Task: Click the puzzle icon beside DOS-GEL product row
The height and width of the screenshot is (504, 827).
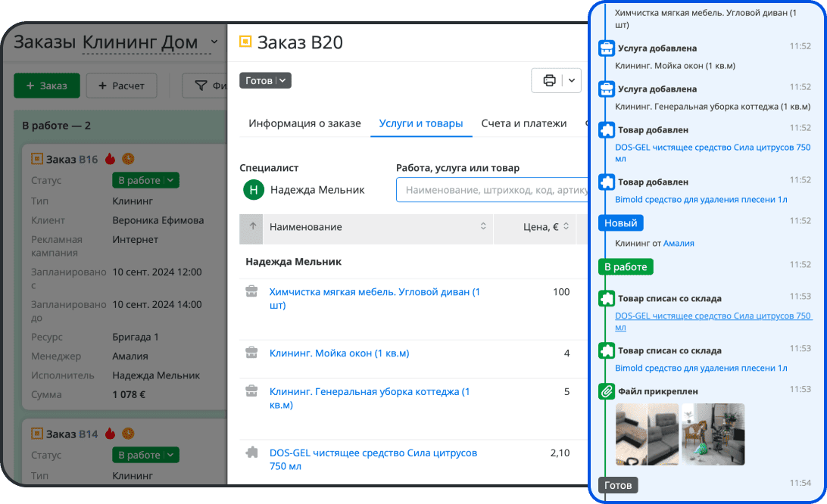Action: click(251, 452)
